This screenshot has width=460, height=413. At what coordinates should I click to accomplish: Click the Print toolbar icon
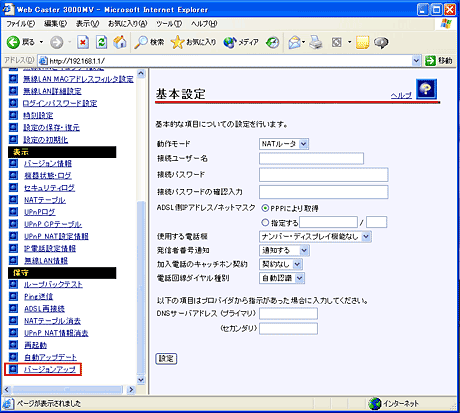[x=316, y=42]
